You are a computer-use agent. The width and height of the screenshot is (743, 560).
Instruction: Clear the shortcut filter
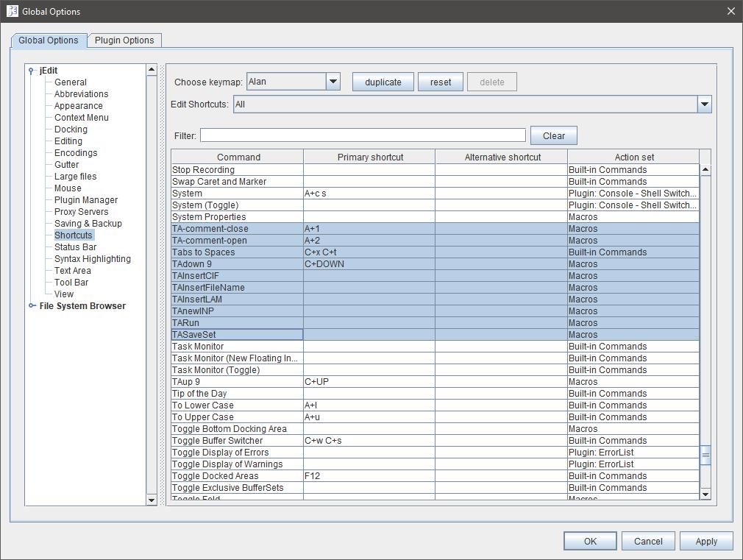(553, 135)
